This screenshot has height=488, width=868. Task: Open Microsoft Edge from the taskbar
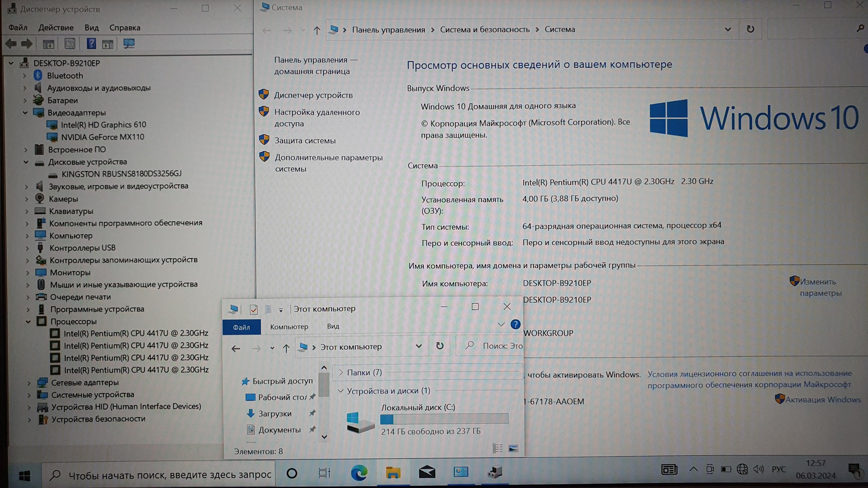pyautogui.click(x=359, y=472)
